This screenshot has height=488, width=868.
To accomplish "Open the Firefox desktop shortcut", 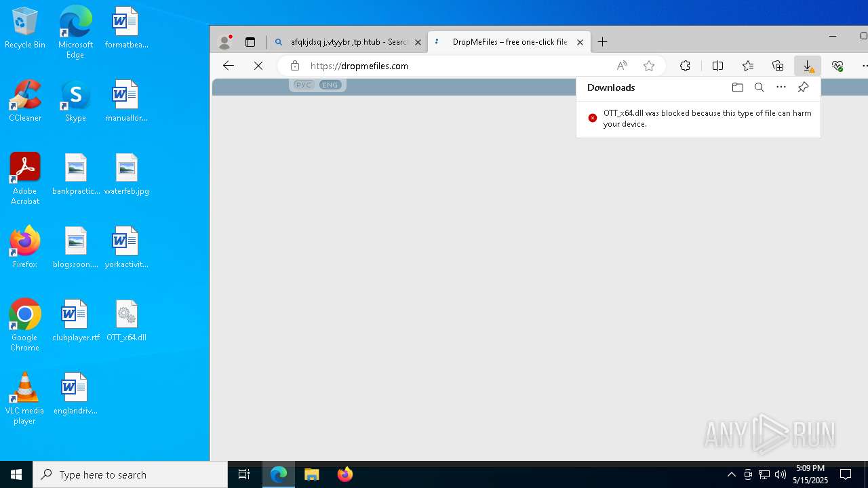I will click(25, 247).
